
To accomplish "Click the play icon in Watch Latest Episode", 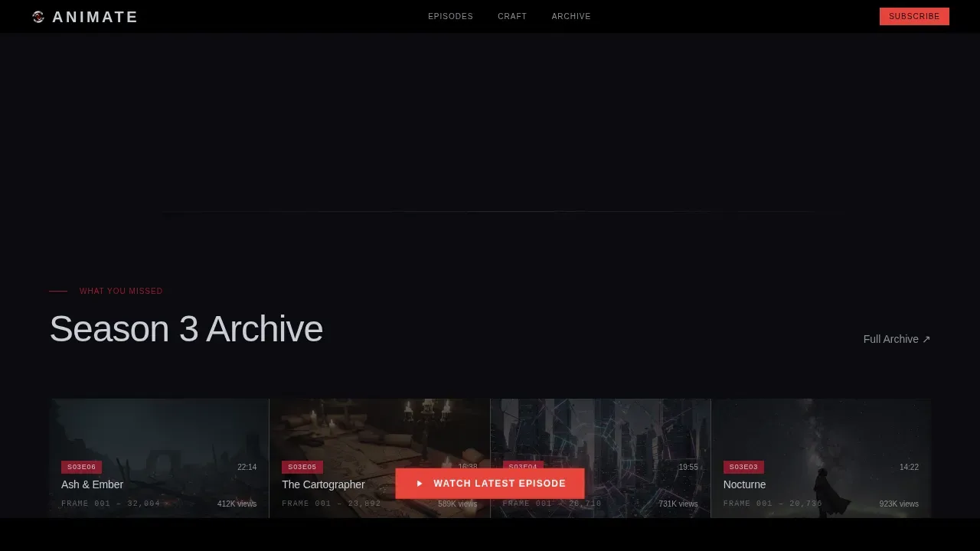I will coord(420,484).
